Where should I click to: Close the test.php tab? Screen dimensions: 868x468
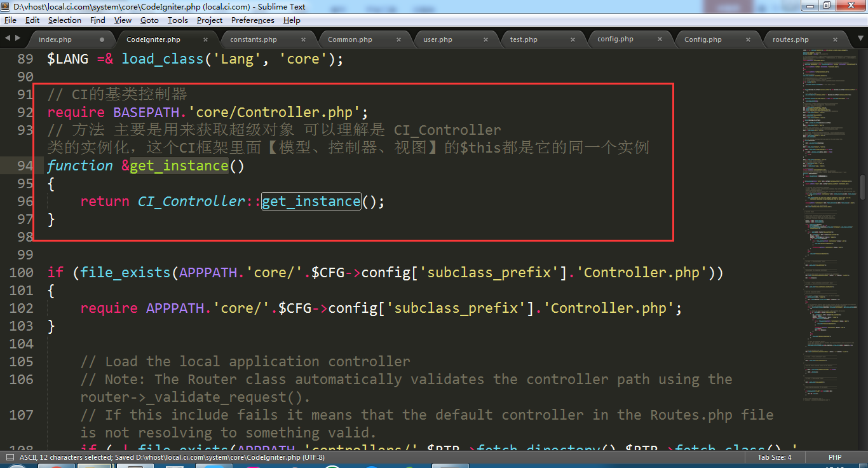point(573,39)
